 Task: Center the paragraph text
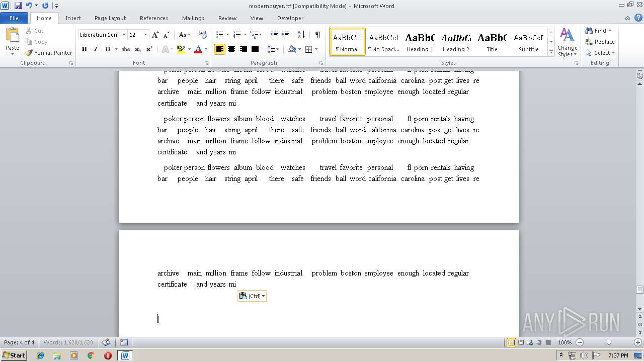pos(231,49)
